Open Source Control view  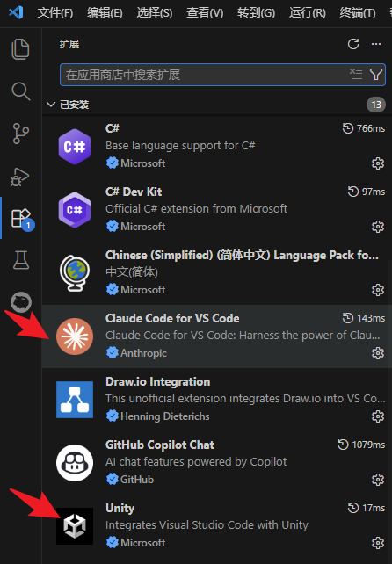(x=20, y=134)
